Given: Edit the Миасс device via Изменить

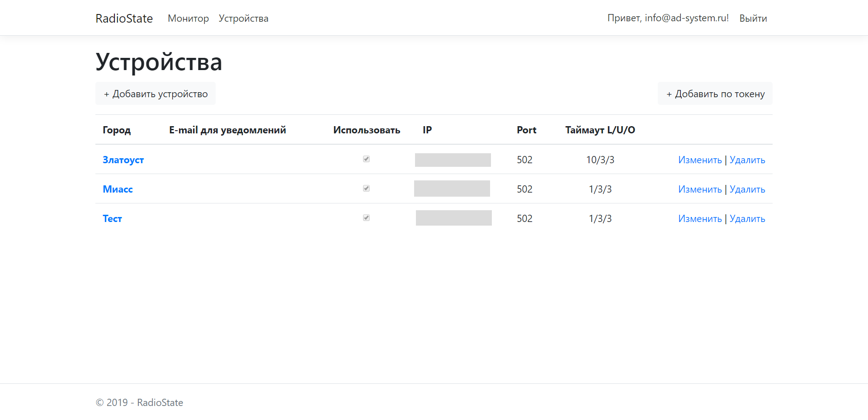Looking at the screenshot, I should [700, 189].
